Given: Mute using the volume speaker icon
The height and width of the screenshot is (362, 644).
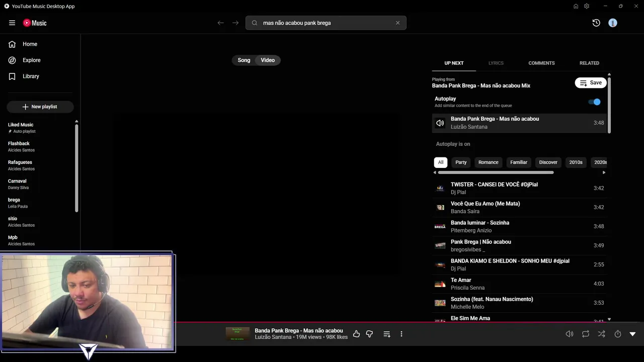Looking at the screenshot, I should point(570,334).
